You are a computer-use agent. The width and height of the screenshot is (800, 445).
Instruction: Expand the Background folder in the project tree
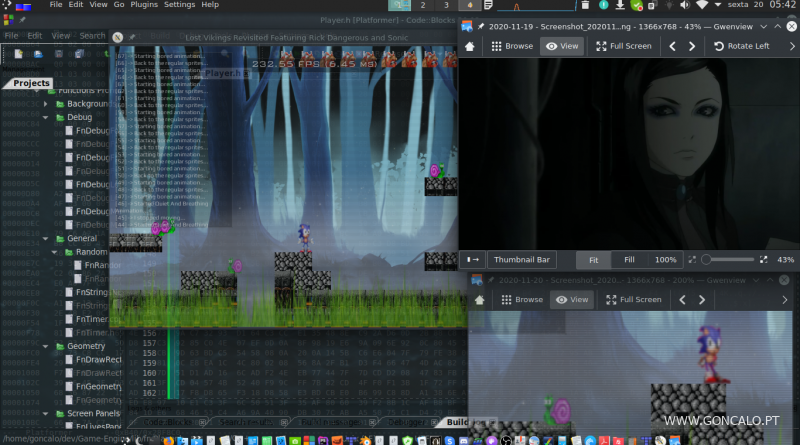45,104
